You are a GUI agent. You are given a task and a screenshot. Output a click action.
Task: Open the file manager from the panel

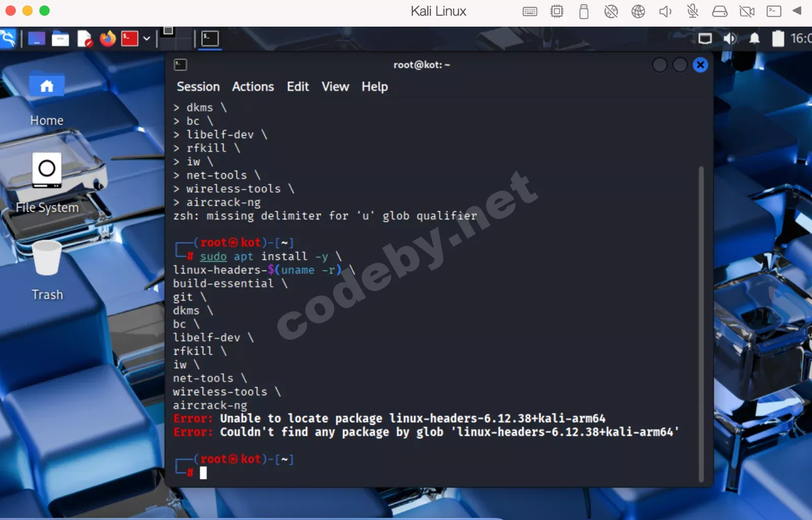(60, 39)
